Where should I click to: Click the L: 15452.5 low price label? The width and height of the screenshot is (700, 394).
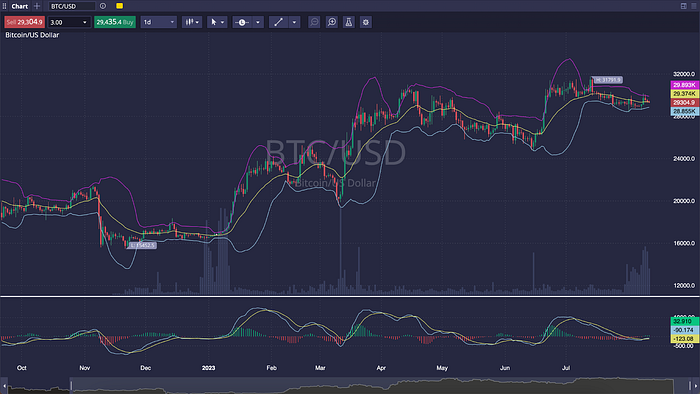[142, 245]
